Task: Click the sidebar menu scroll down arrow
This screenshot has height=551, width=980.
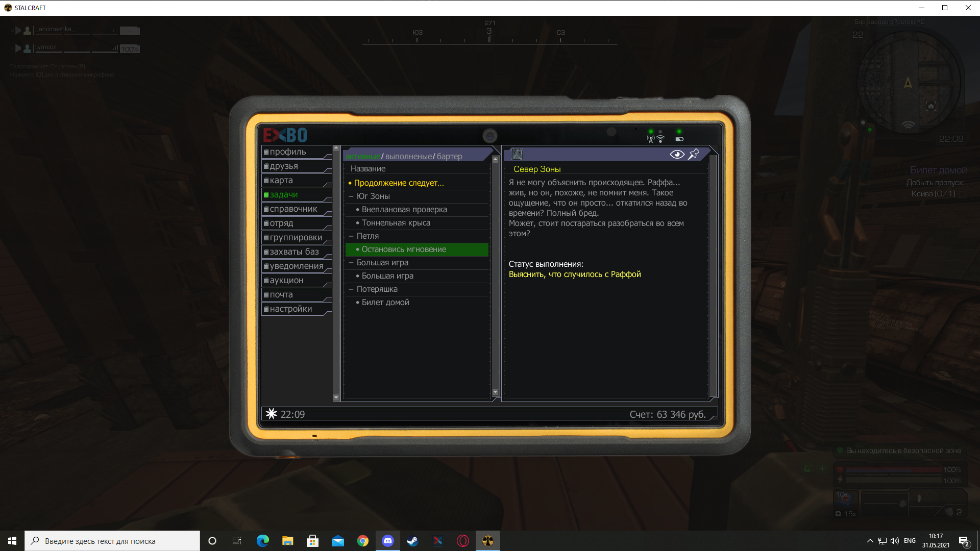Action: [336, 397]
